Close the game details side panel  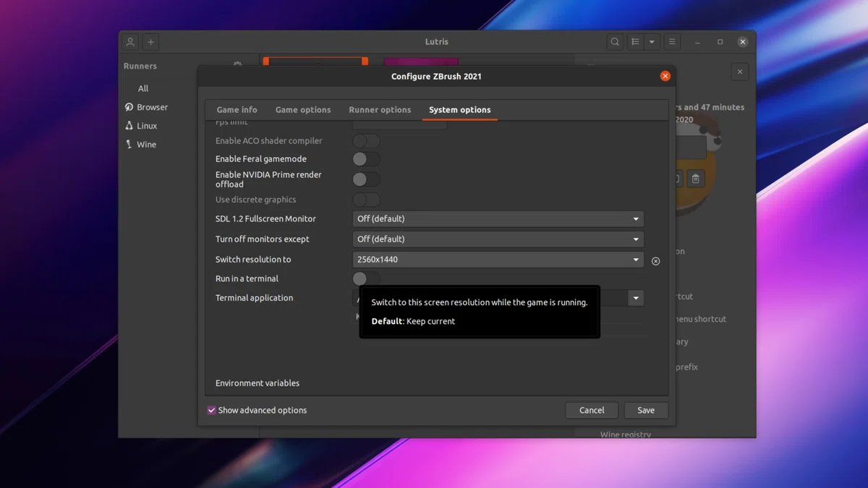(739, 72)
